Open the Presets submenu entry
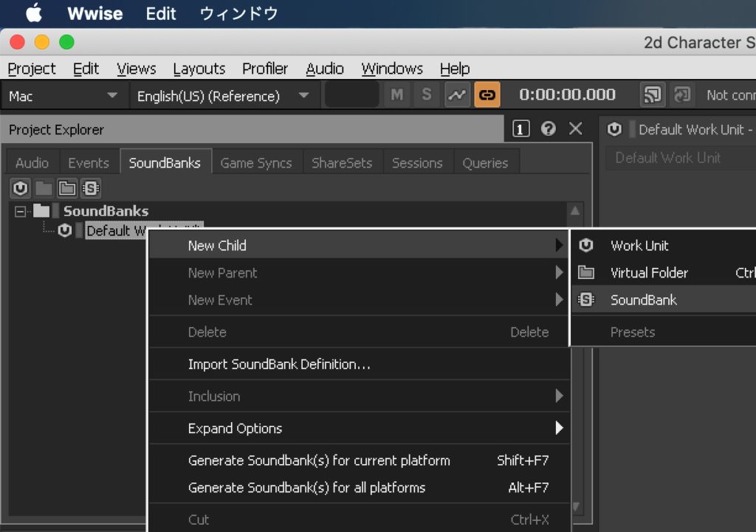This screenshot has height=532, width=756. 664,332
